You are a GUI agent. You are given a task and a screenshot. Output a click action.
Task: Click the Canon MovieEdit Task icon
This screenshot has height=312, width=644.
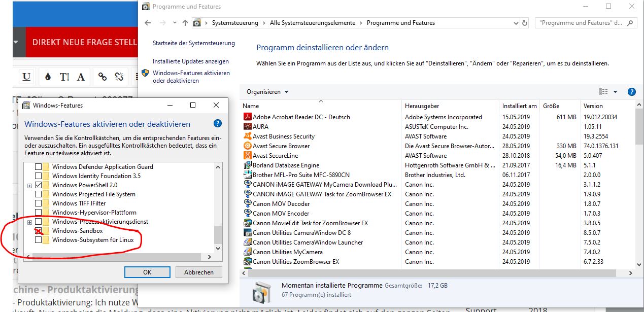(248, 223)
